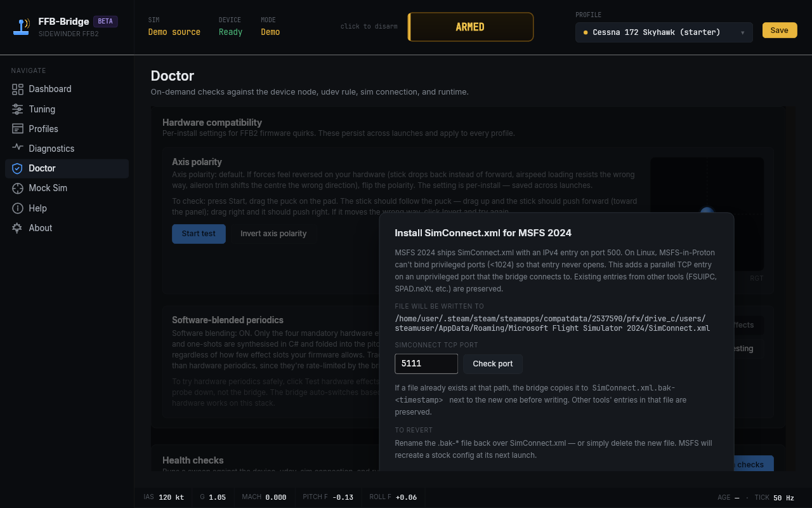Open Profiles via its list icon

(x=18, y=129)
